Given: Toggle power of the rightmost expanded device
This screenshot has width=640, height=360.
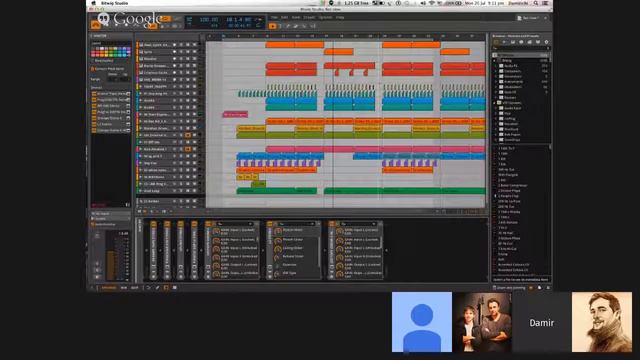Looking at the screenshot, I should (331, 224).
